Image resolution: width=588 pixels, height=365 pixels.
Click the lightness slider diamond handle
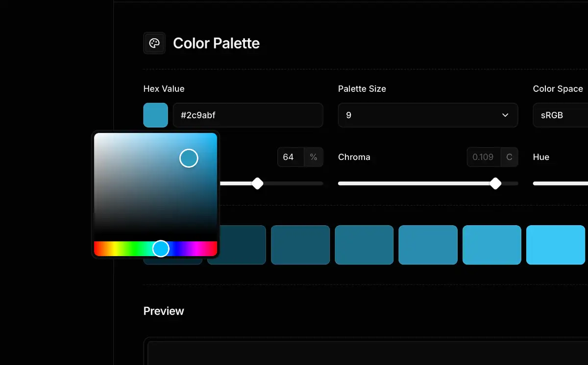tap(257, 183)
